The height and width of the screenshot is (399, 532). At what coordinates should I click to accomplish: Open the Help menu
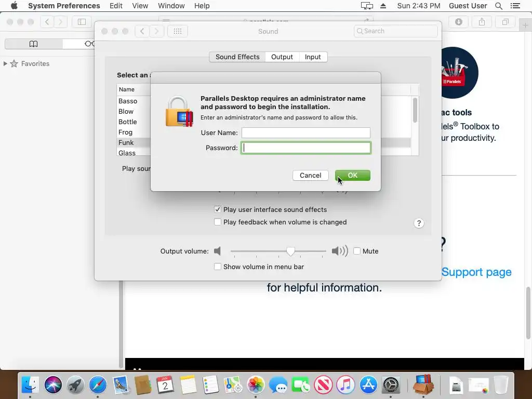[202, 6]
